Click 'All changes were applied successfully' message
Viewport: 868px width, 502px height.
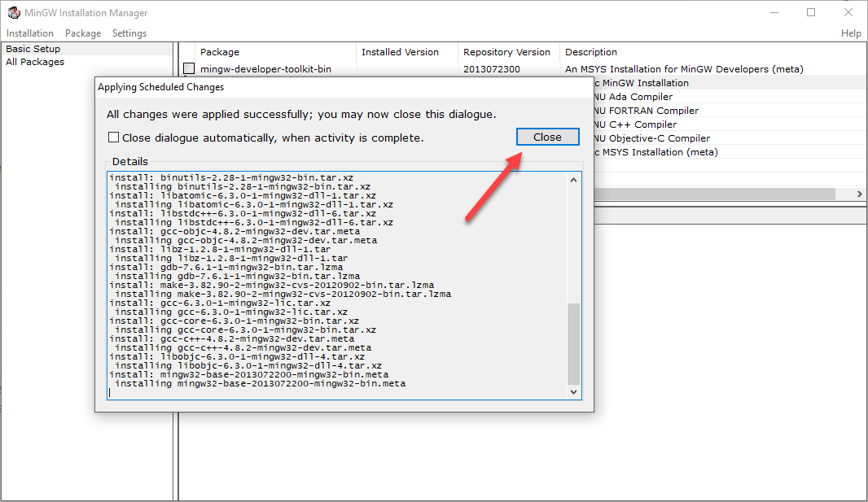point(301,115)
